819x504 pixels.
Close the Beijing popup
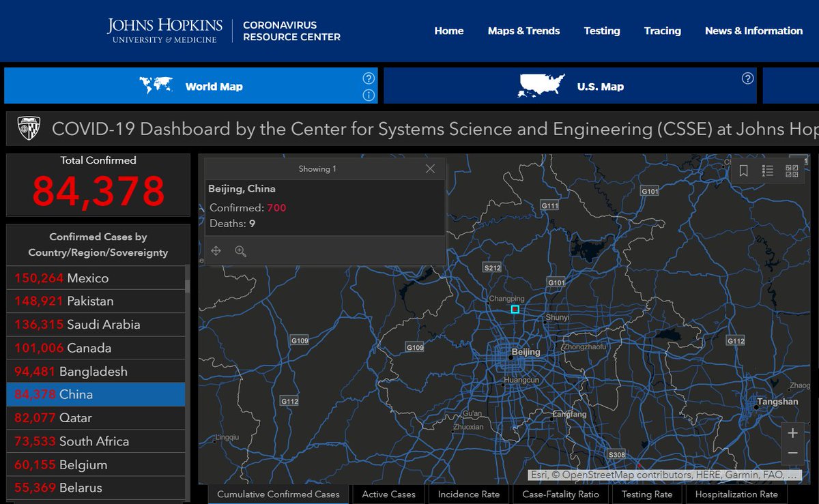coord(430,168)
